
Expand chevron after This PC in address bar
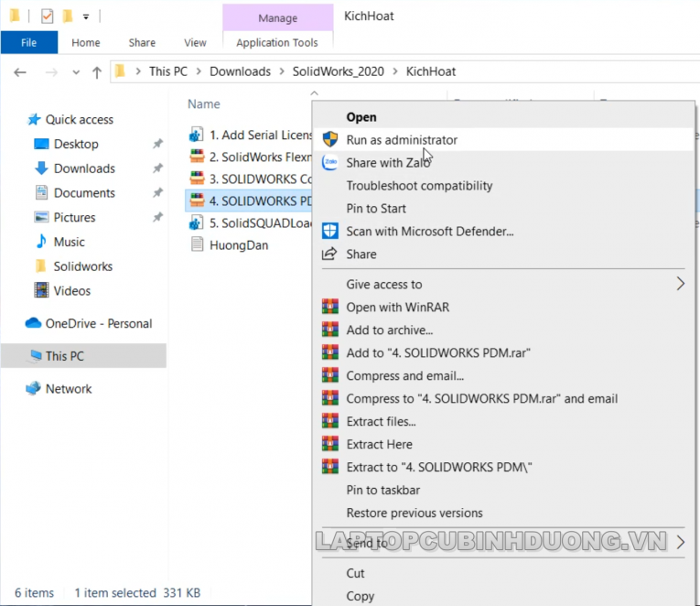coord(199,71)
